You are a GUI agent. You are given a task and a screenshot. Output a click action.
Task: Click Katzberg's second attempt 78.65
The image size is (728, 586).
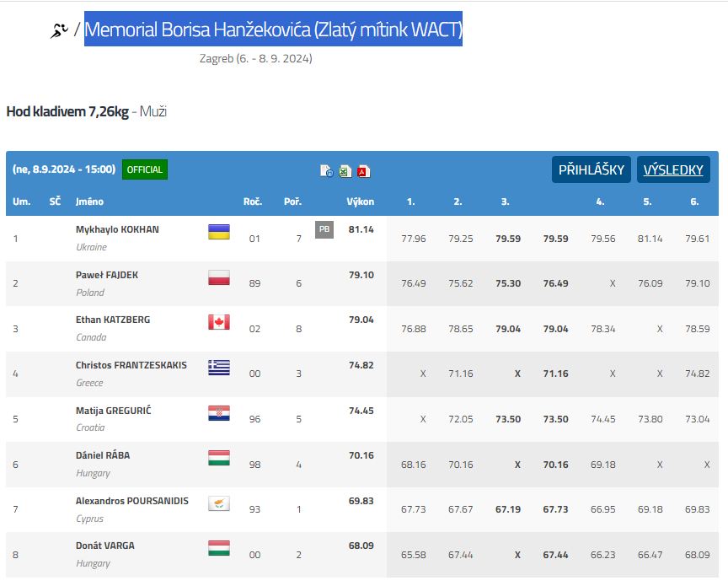point(461,329)
